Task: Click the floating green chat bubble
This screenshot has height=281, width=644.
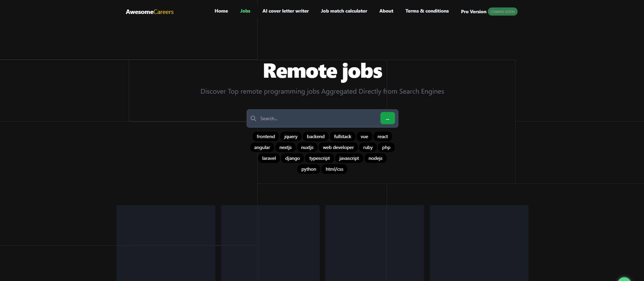Action: [624, 279]
